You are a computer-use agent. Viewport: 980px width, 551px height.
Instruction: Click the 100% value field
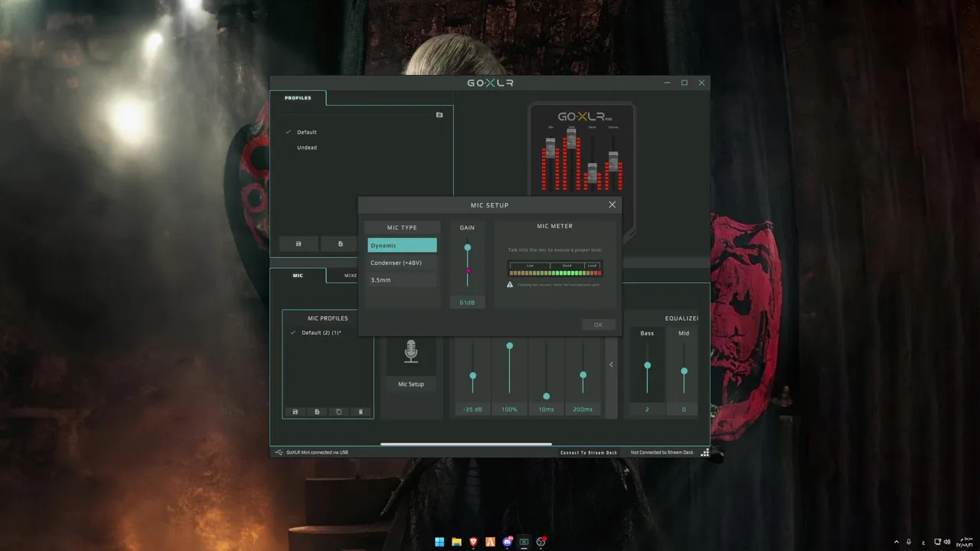coord(509,409)
